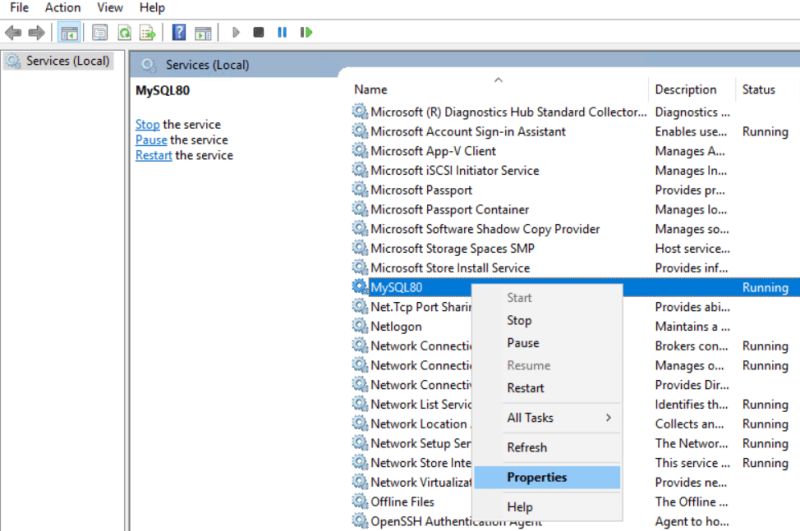Click 'Provides inf...' description cell
The width and height of the screenshot is (800, 531).
pos(691,268)
